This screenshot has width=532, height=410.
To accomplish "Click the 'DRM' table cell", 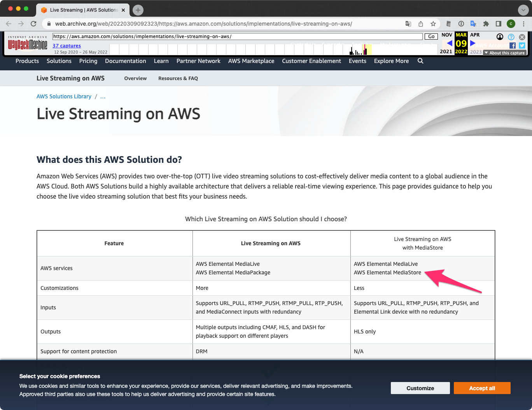I will tap(201, 351).
